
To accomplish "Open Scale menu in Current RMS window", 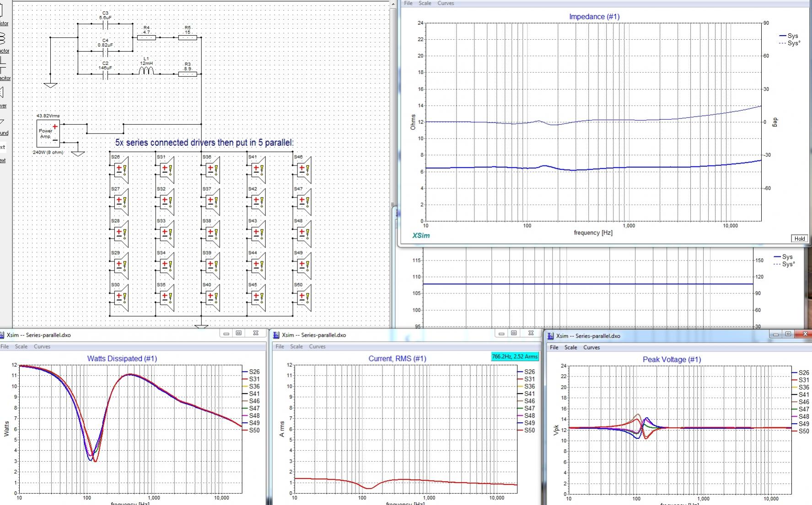I will tap(296, 346).
